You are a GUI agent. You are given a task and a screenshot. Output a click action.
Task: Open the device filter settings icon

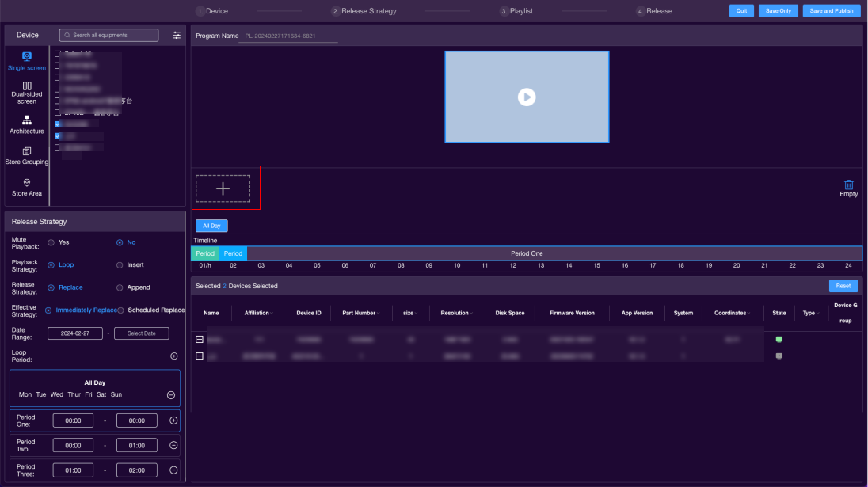[177, 36]
